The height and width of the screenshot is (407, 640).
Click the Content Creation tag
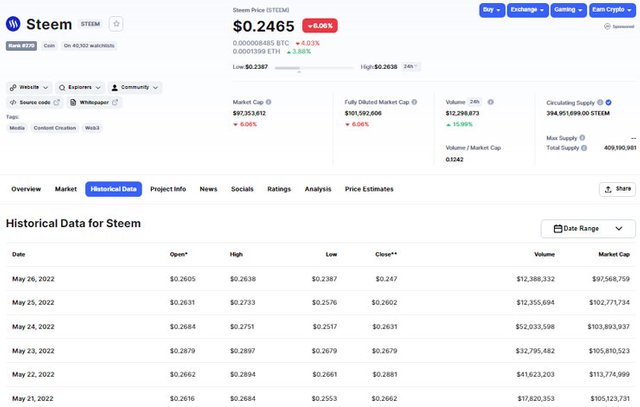[x=55, y=128]
